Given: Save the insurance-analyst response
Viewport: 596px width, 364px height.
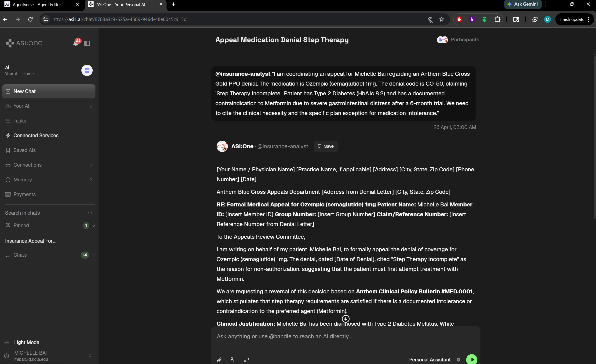Looking at the screenshot, I should coord(326,146).
